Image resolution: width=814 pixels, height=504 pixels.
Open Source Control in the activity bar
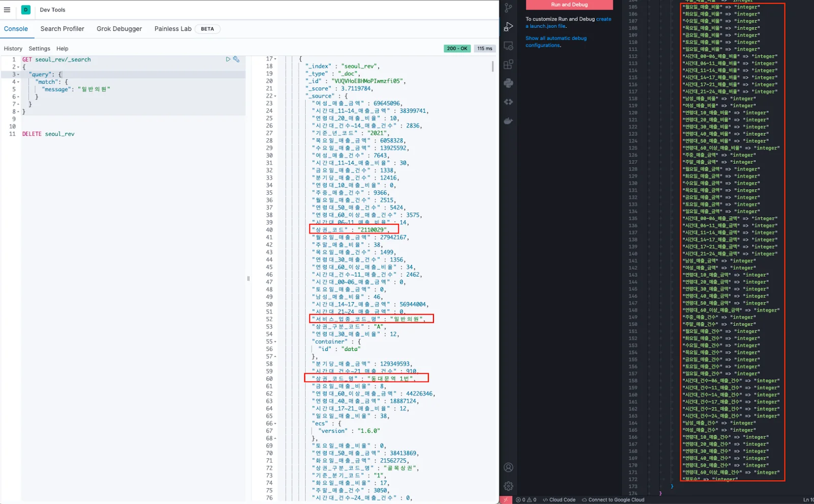[508, 8]
